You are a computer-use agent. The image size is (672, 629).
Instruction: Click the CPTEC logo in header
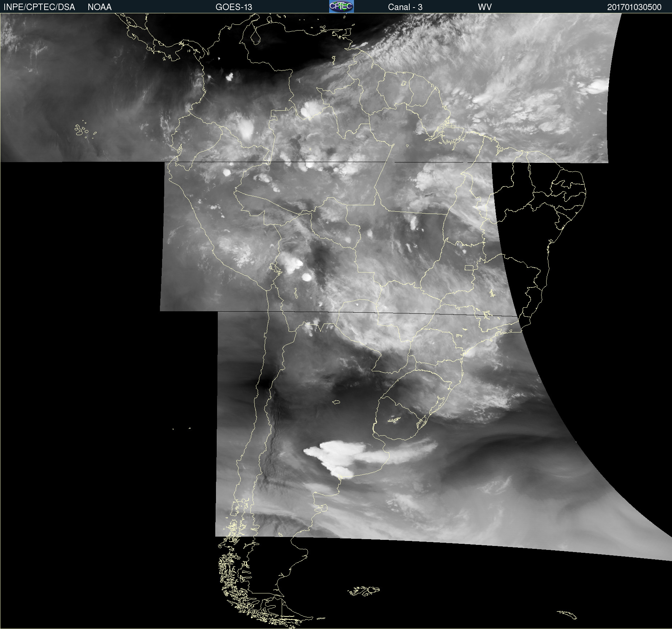(x=341, y=6)
